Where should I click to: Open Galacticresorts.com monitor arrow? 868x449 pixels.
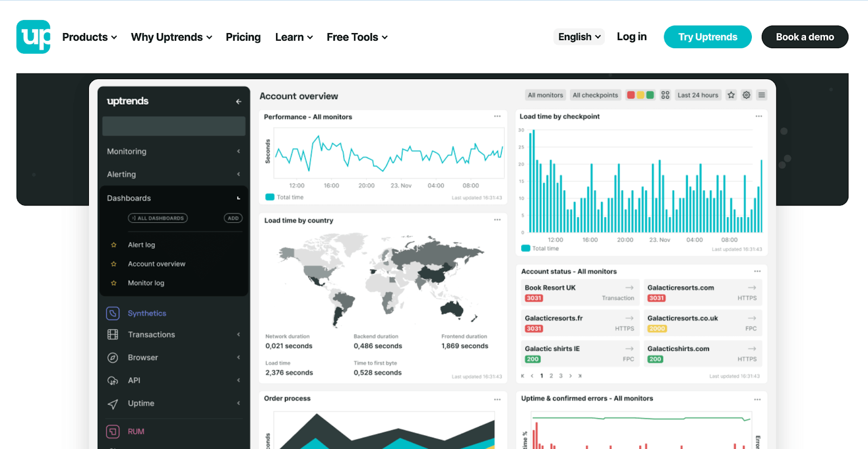[752, 287]
